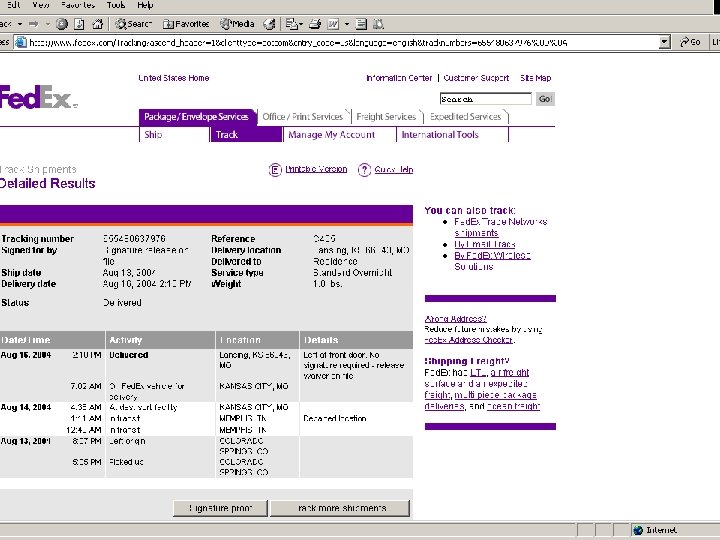Open the Favorites menu
The height and width of the screenshot is (540, 720).
click(x=78, y=5)
